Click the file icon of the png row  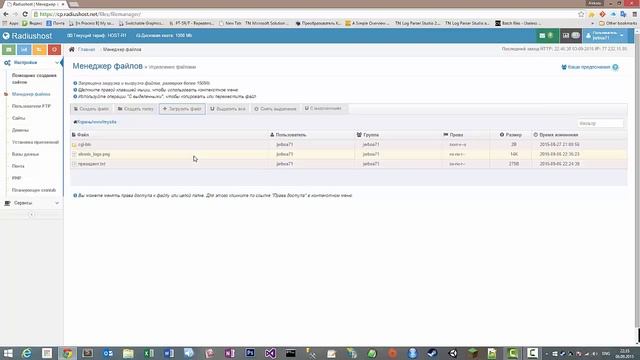pos(74,154)
